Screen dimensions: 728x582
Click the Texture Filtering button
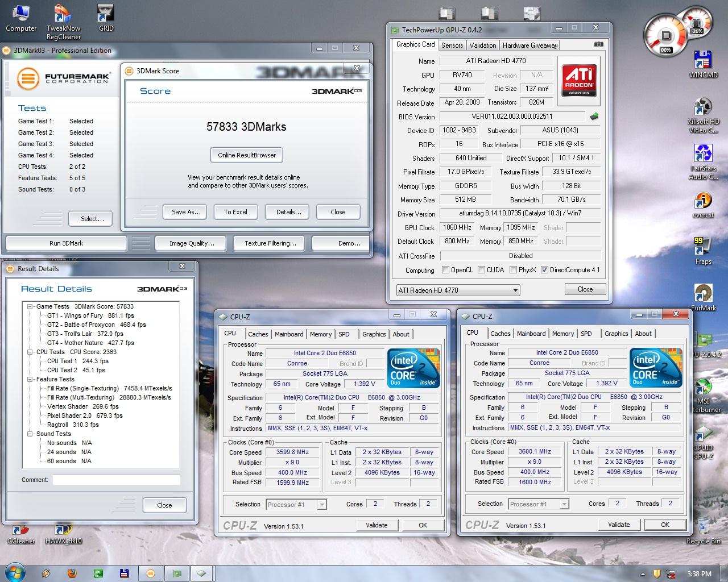pos(270,243)
